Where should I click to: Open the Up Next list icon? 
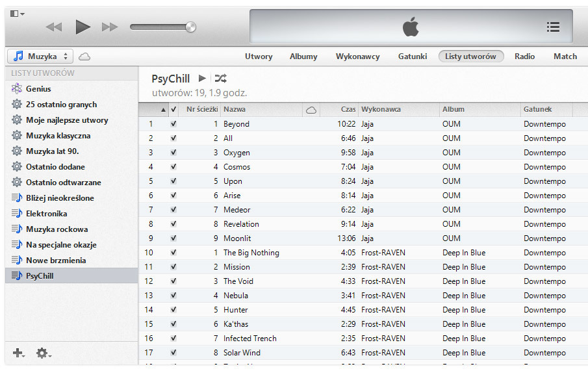553,27
